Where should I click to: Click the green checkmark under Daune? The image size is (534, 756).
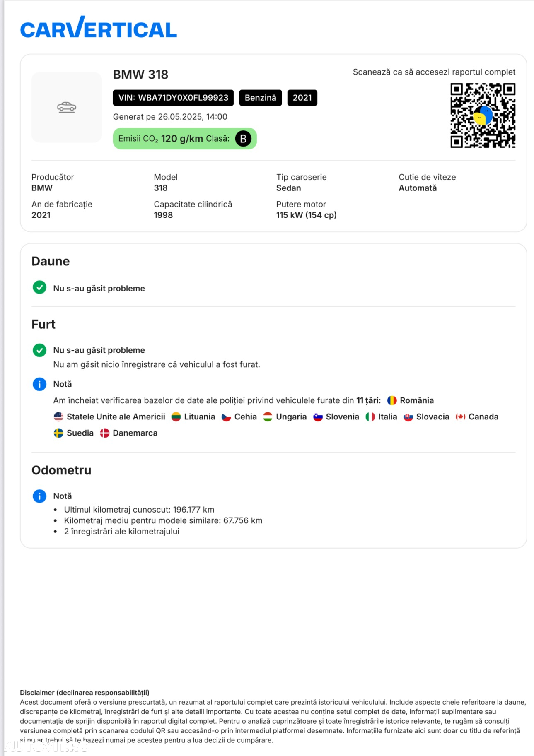tap(39, 287)
